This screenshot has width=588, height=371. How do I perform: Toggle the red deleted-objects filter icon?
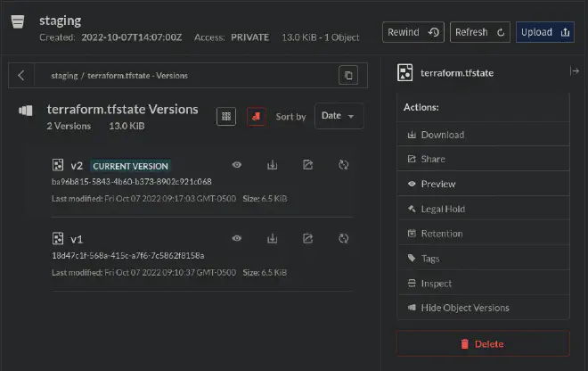click(x=256, y=117)
